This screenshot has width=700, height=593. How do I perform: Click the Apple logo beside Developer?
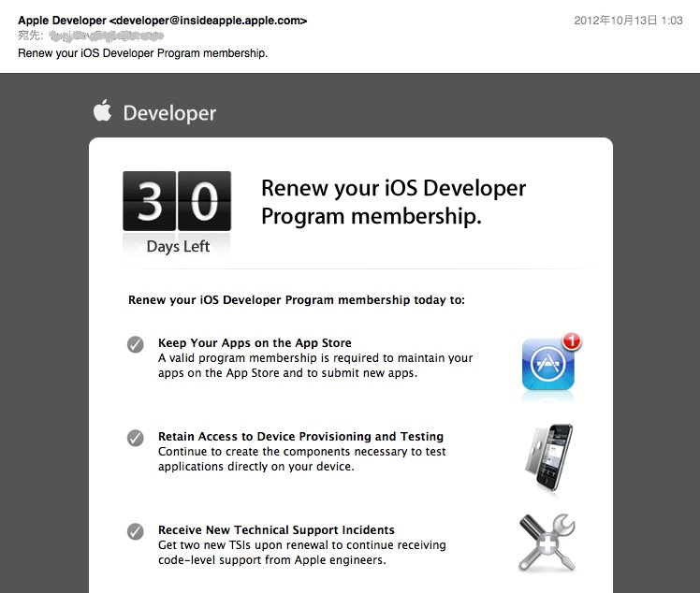click(102, 112)
